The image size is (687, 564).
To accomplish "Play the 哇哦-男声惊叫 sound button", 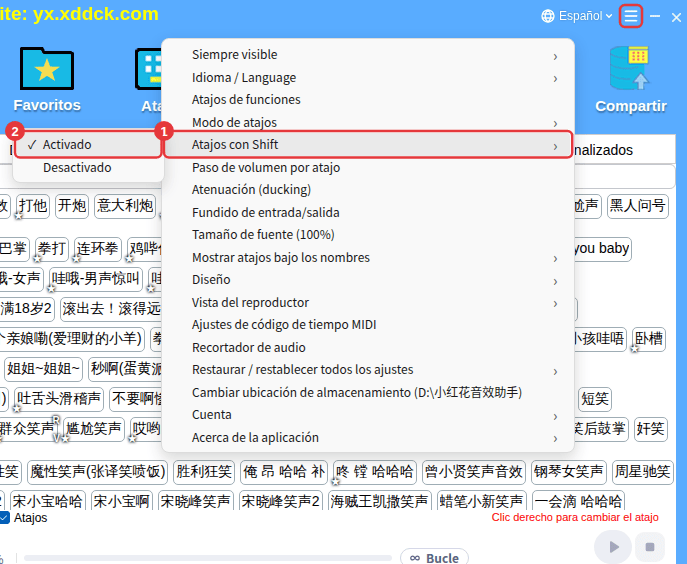I will (x=96, y=279).
